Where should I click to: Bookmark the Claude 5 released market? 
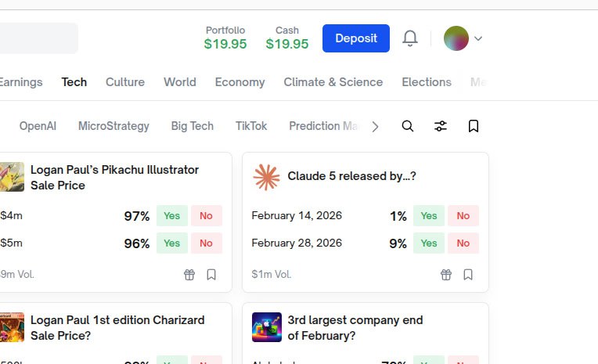[x=468, y=275]
